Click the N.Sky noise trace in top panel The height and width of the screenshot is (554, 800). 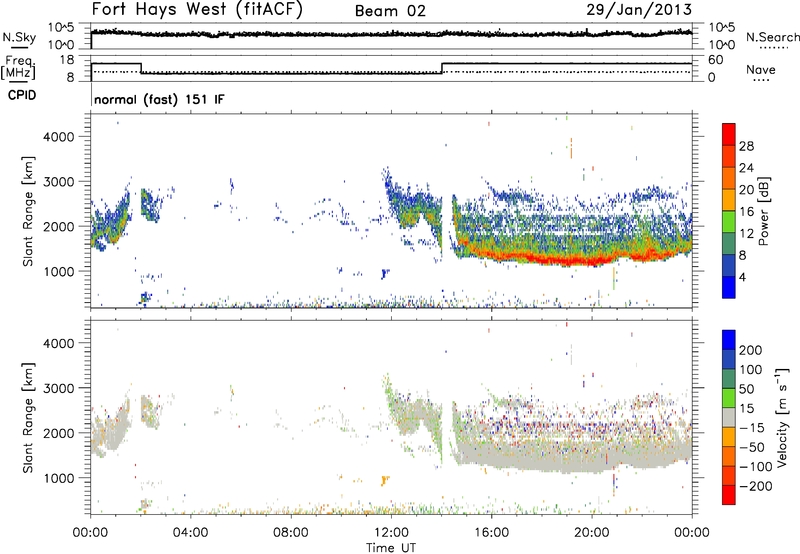[391, 34]
